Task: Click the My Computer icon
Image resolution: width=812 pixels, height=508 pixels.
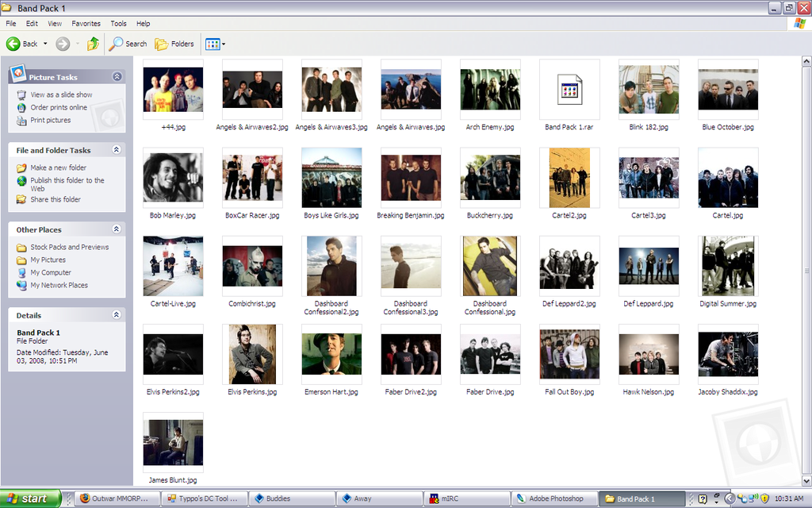Action: (21, 273)
